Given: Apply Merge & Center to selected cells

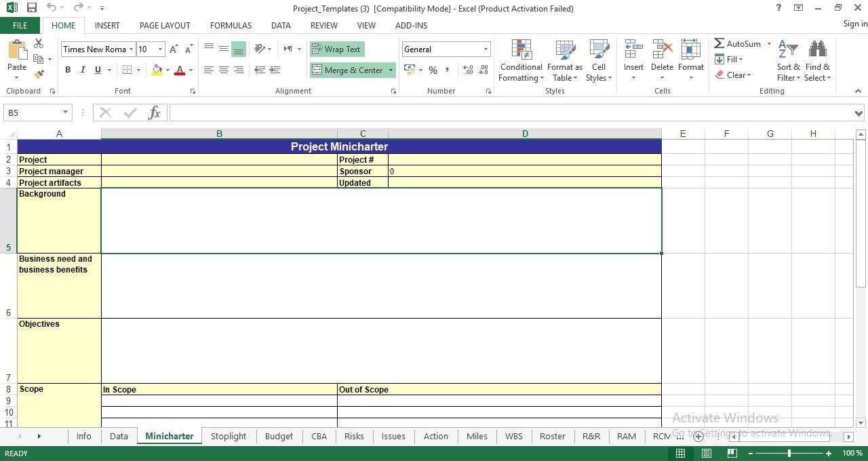Looking at the screenshot, I should pyautogui.click(x=347, y=70).
